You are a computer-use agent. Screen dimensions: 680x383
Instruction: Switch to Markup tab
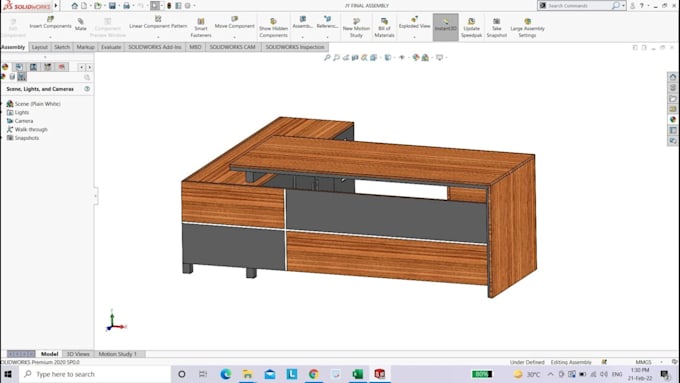pyautogui.click(x=85, y=47)
